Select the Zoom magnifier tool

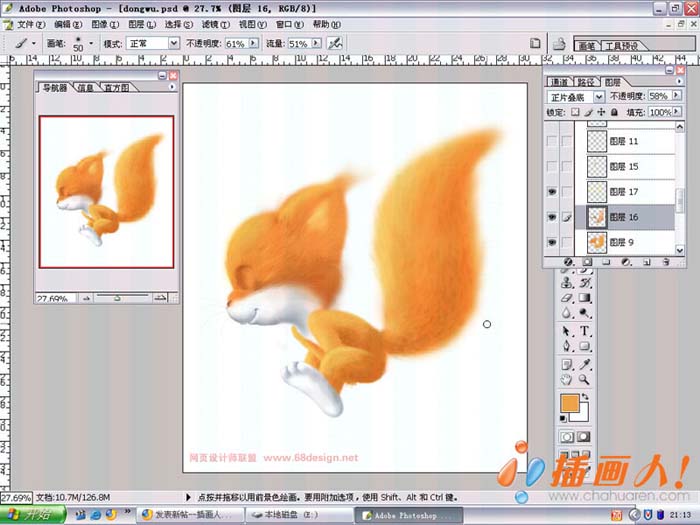(584, 380)
